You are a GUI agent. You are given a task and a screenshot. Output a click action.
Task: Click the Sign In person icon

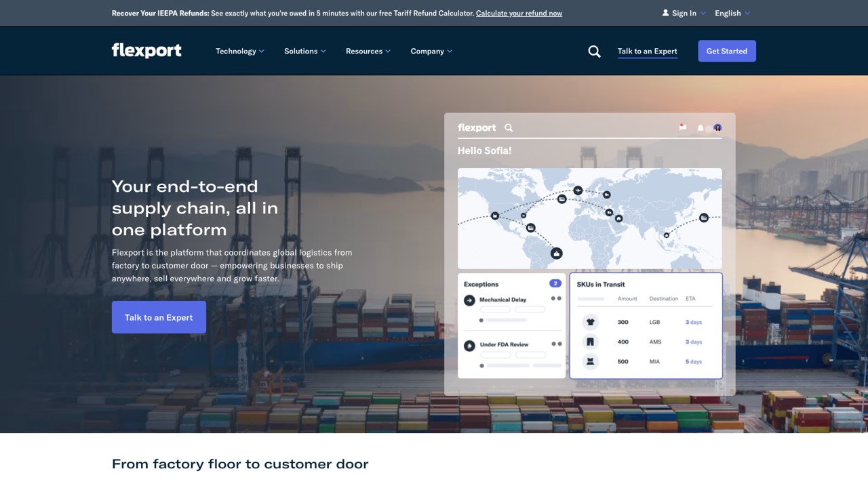click(x=665, y=13)
